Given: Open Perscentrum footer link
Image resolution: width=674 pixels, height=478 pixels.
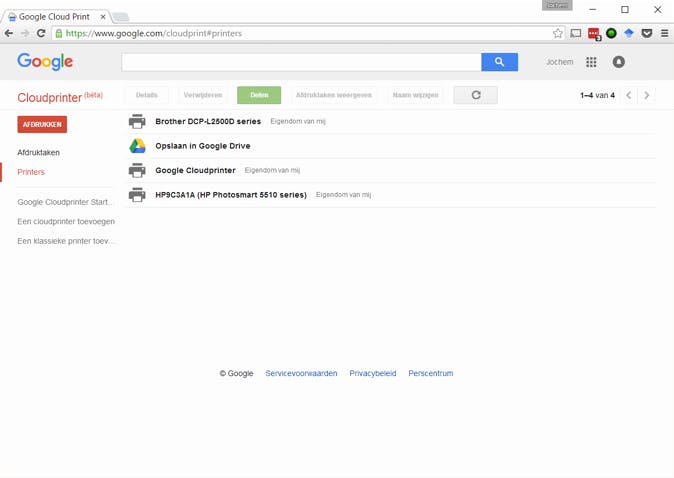Looking at the screenshot, I should click(431, 373).
